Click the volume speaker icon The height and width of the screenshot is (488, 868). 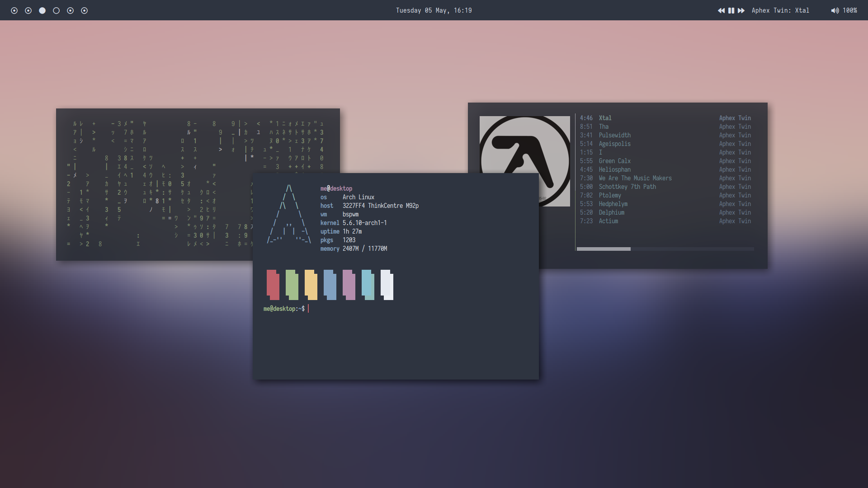pyautogui.click(x=835, y=10)
